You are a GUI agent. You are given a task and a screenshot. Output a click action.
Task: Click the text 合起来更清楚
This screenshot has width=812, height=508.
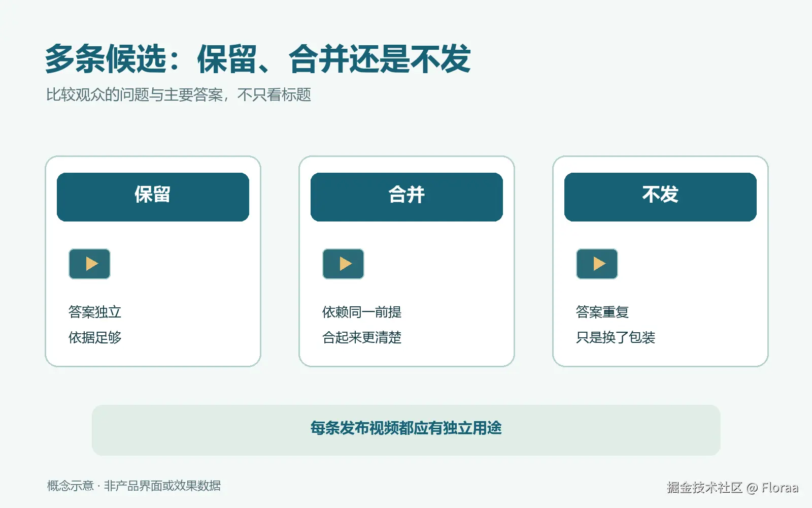[362, 337]
